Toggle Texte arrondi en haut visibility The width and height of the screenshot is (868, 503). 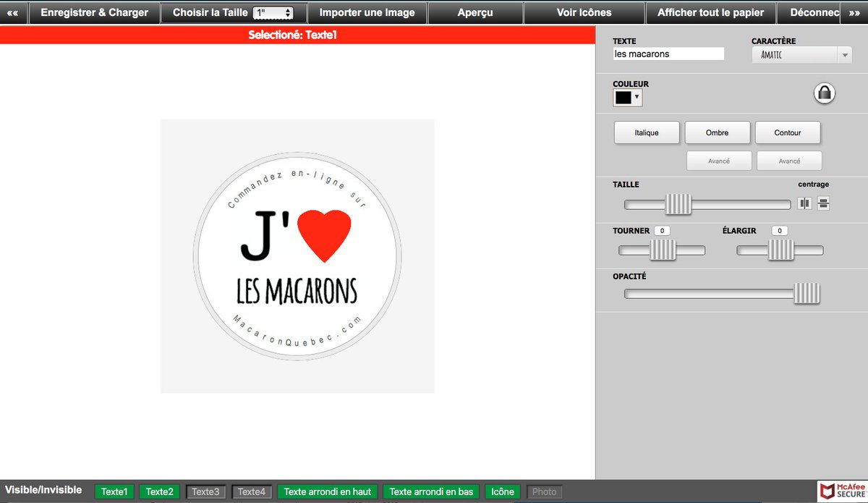click(x=328, y=491)
